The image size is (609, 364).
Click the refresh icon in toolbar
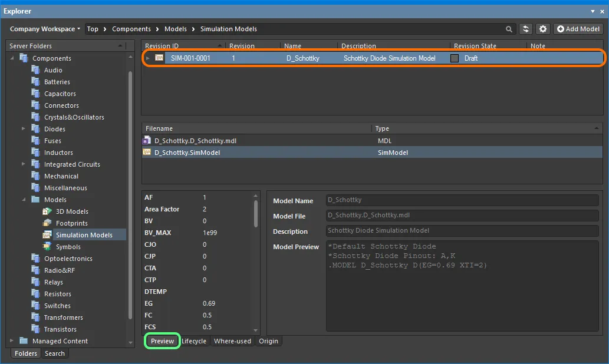[x=526, y=29]
